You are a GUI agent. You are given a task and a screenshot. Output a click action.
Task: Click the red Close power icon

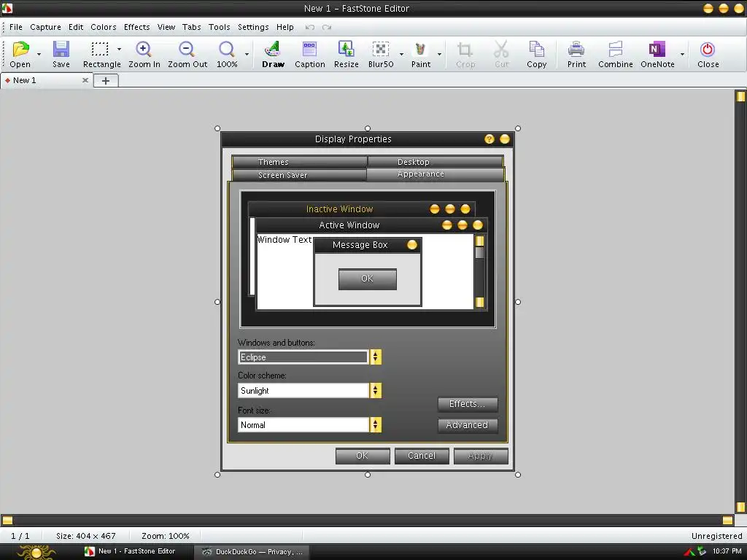tap(708, 49)
